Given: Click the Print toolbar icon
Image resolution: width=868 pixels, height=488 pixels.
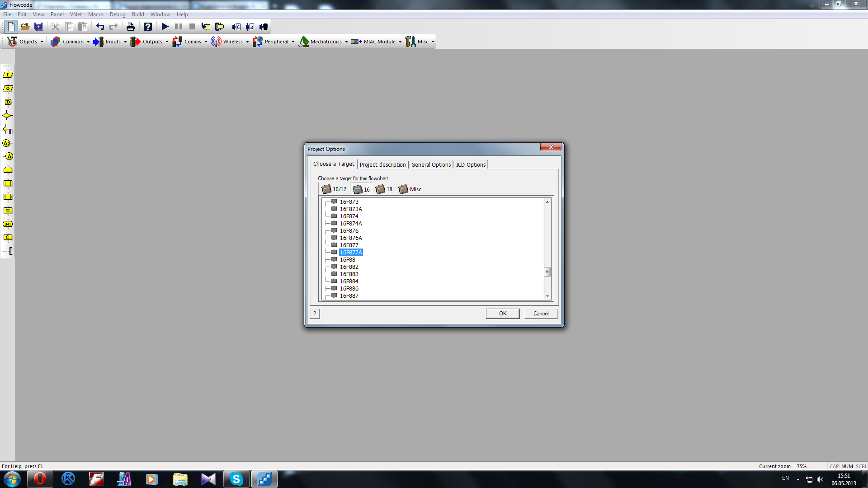Looking at the screenshot, I should 130,27.
